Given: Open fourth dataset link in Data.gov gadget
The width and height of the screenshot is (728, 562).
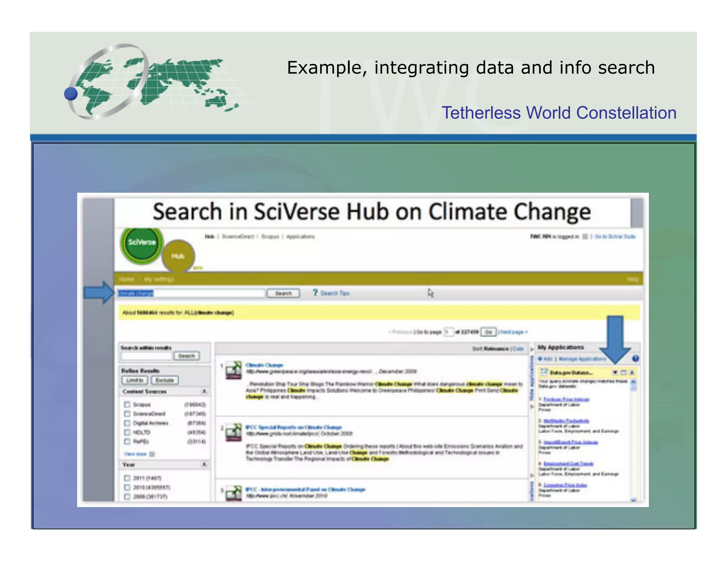Looking at the screenshot, I should (568, 463).
